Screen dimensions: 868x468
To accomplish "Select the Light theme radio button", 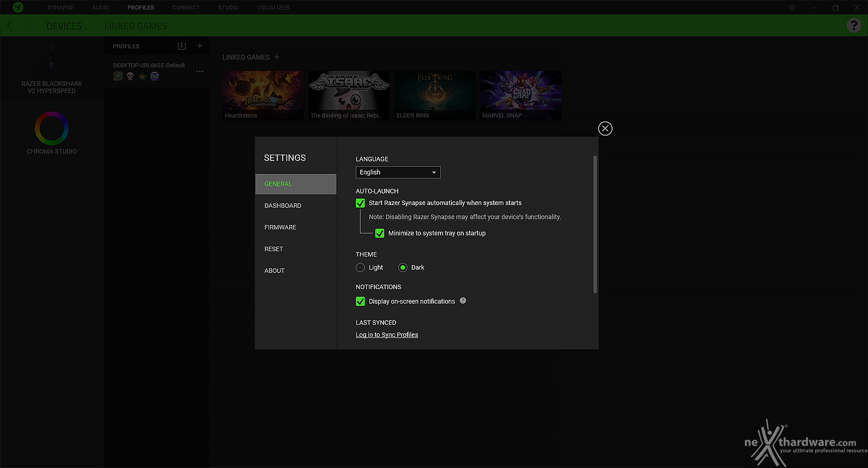I will click(360, 267).
